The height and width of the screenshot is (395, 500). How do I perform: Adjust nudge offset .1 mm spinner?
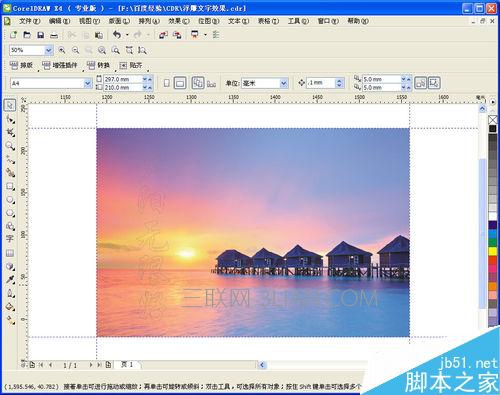339,83
